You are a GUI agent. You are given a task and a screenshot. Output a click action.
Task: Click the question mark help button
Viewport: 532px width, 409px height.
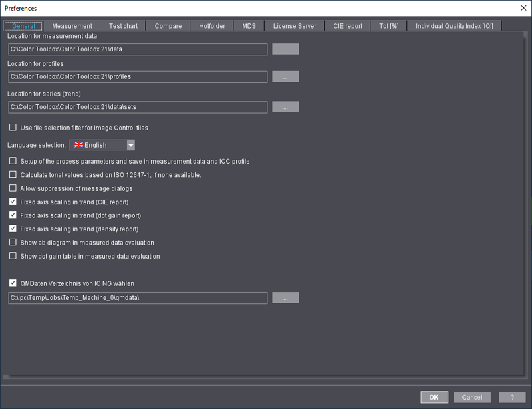[512, 397]
